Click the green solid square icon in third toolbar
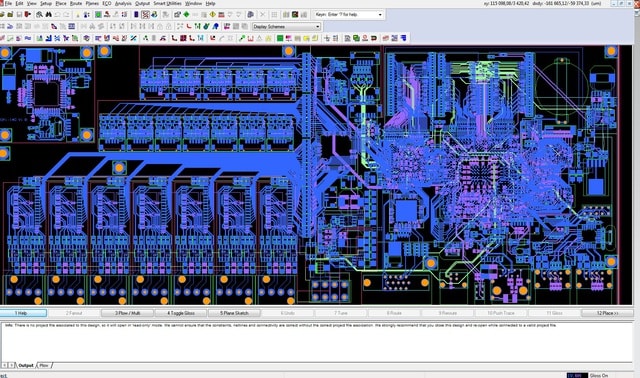Screen dimensions: 640x378 coord(280,38)
